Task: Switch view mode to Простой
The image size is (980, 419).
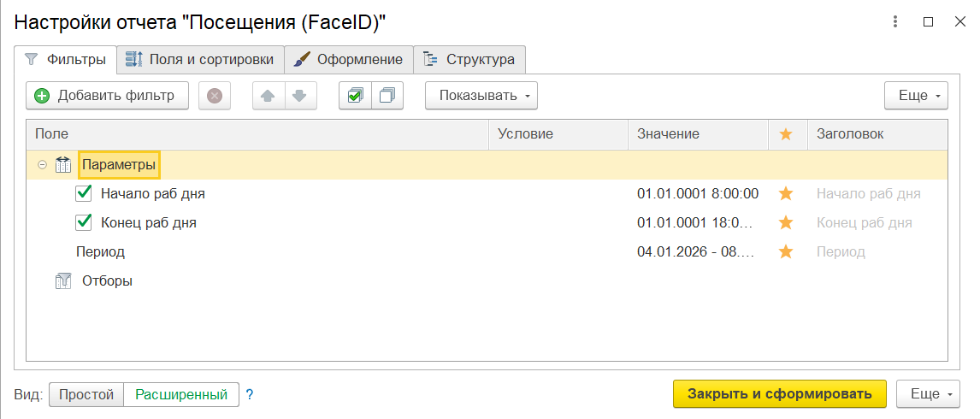Action: (86, 394)
